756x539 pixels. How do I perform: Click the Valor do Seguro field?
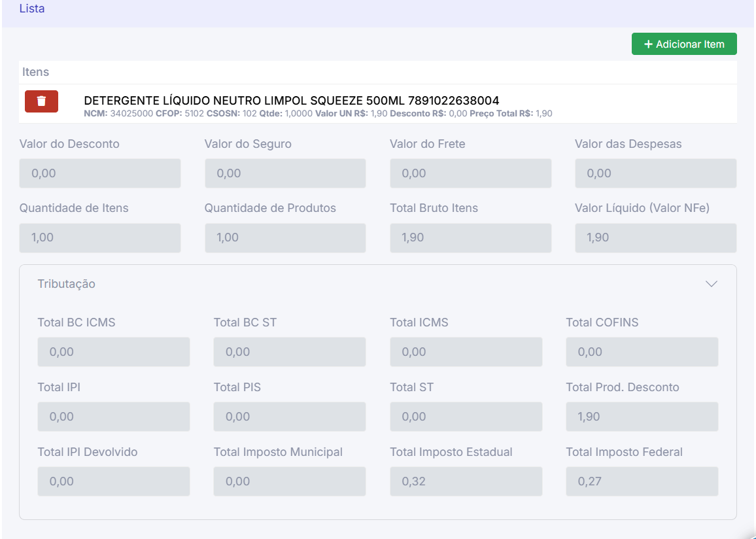285,173
